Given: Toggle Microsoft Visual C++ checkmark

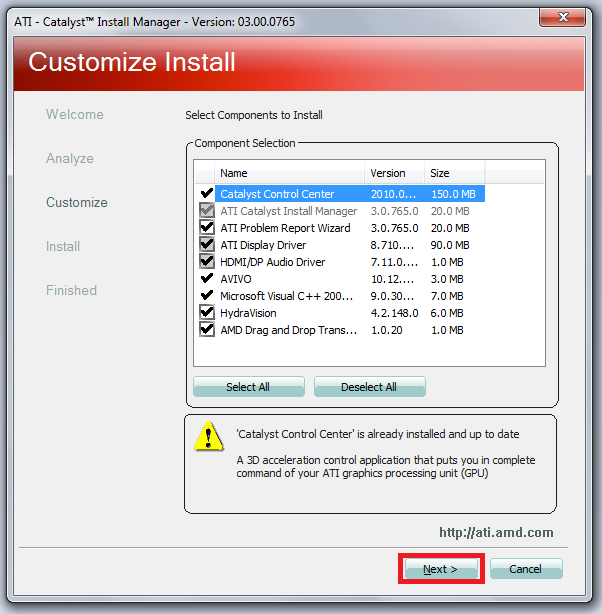Looking at the screenshot, I should point(207,295).
